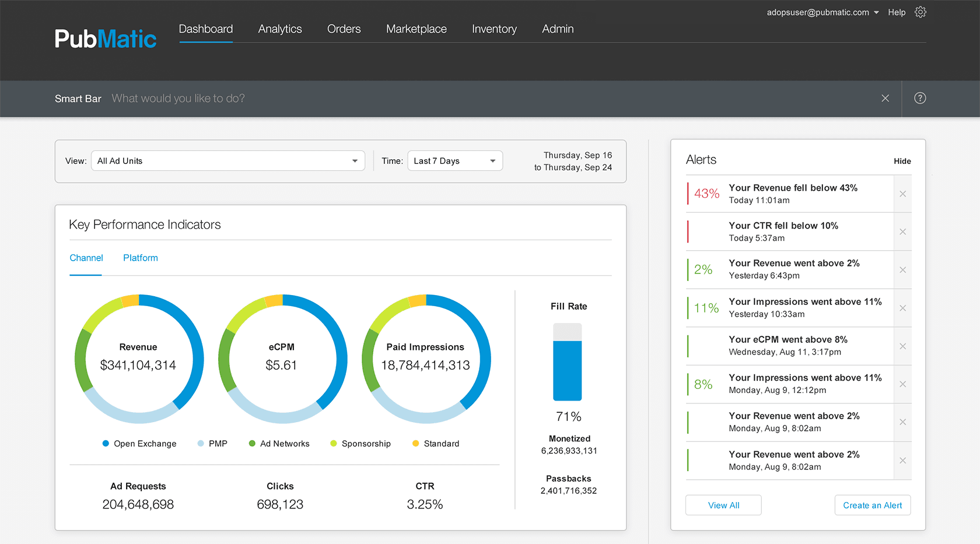Screen dimensions: 980x544
Task: Click the PubMatic logo
Action: click(x=106, y=39)
